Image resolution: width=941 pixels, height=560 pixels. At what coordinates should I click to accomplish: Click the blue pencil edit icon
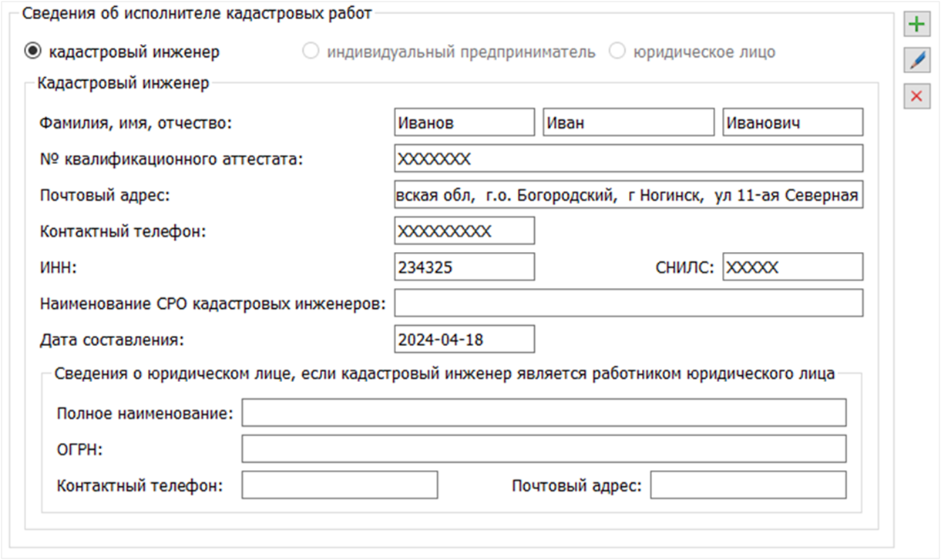coord(916,60)
